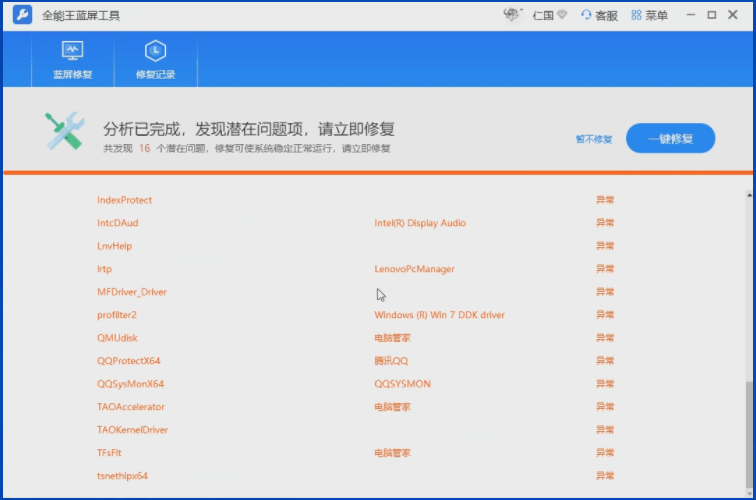The height and width of the screenshot is (500, 756).
Task: Click the screwdriver and wrench repair icon
Action: coord(65,132)
